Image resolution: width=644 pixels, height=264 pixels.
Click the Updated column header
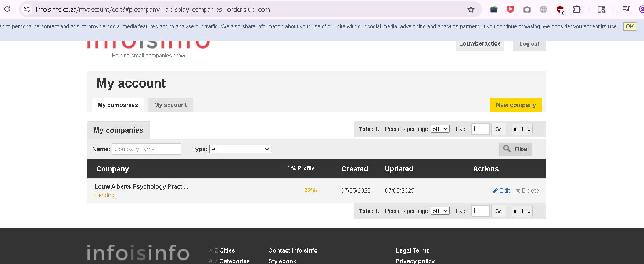(399, 169)
